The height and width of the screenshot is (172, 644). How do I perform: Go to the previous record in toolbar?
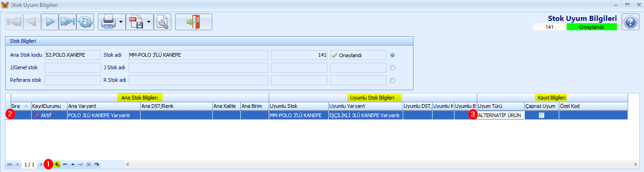[32, 22]
